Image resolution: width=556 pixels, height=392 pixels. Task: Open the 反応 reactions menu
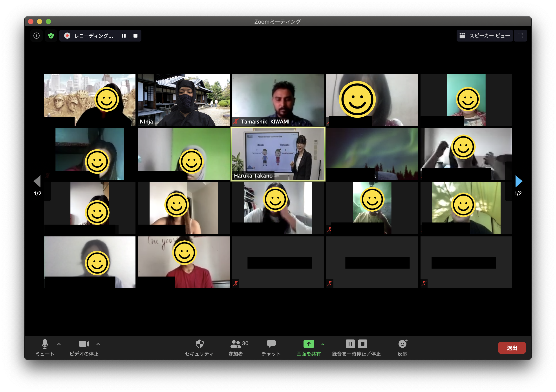pos(402,347)
